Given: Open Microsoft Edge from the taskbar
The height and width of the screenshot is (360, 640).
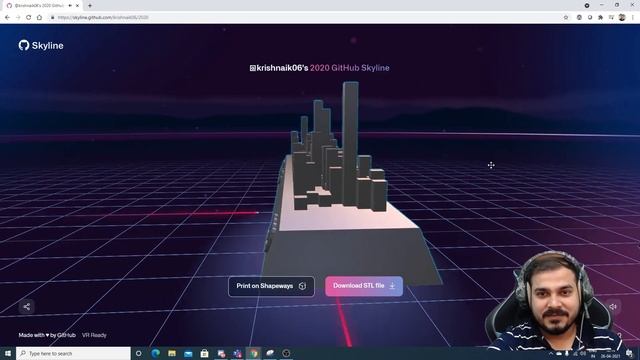Looking at the screenshot, I should click(156, 353).
